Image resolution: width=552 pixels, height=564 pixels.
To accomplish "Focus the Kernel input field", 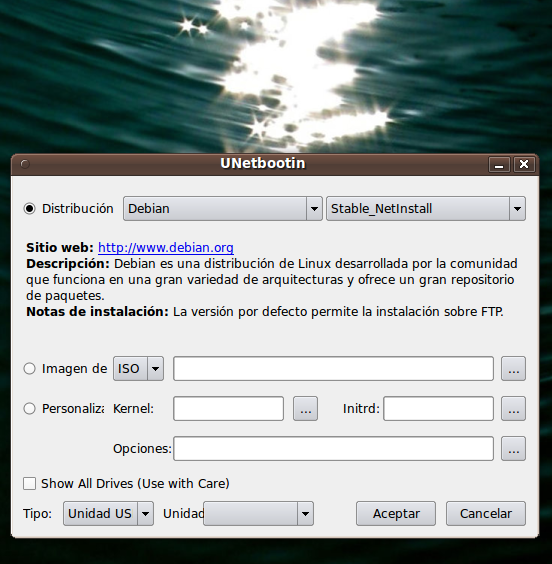I will tap(228, 409).
